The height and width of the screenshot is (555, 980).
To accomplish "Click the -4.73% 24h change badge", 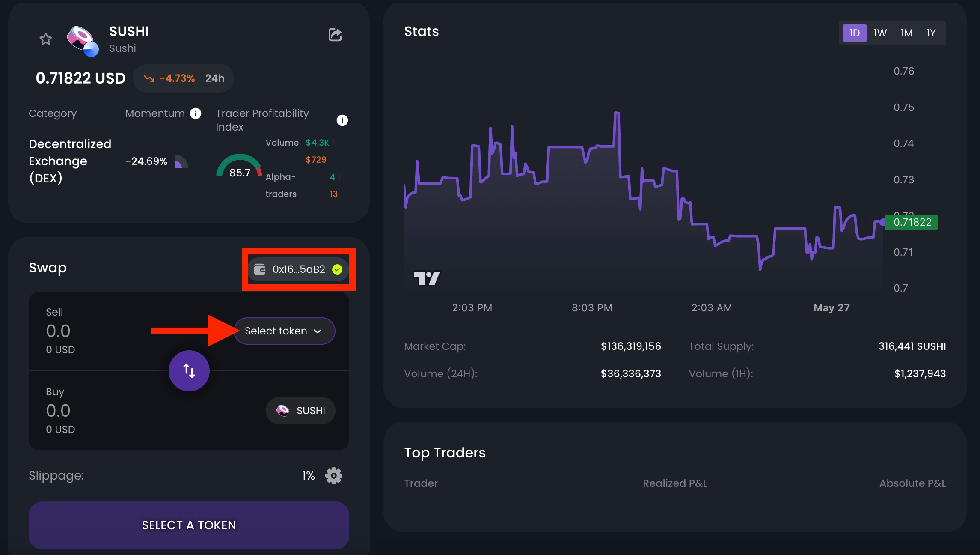I will [183, 78].
